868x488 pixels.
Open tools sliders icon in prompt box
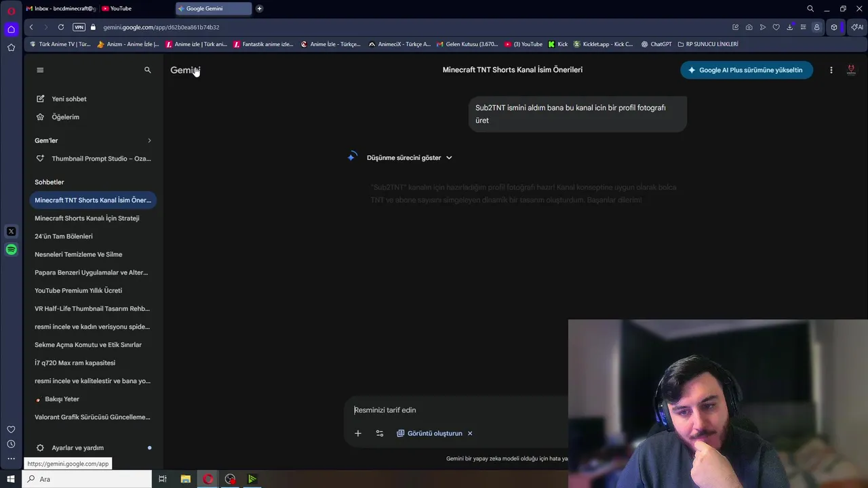tap(380, 433)
